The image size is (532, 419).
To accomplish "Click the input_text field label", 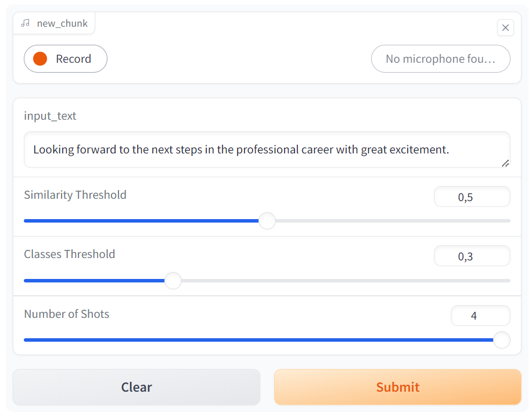I will coord(50,116).
